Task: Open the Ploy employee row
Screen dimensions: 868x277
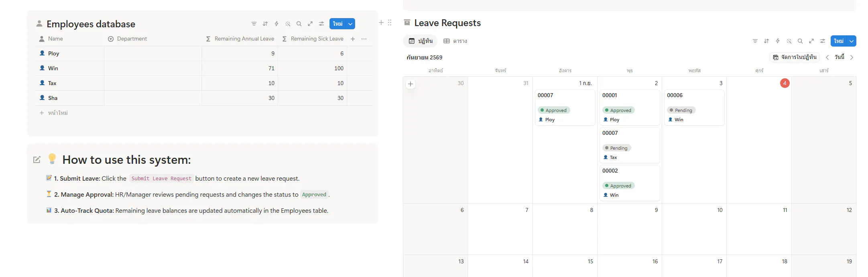Action: click(53, 53)
